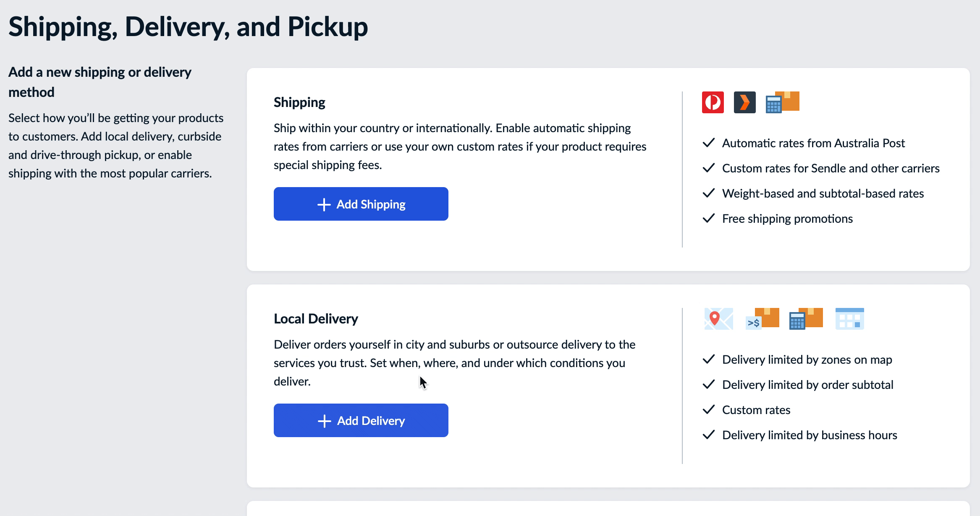This screenshot has height=516, width=980.
Task: Click the text Delivery limited by zones on map
Action: (807, 360)
